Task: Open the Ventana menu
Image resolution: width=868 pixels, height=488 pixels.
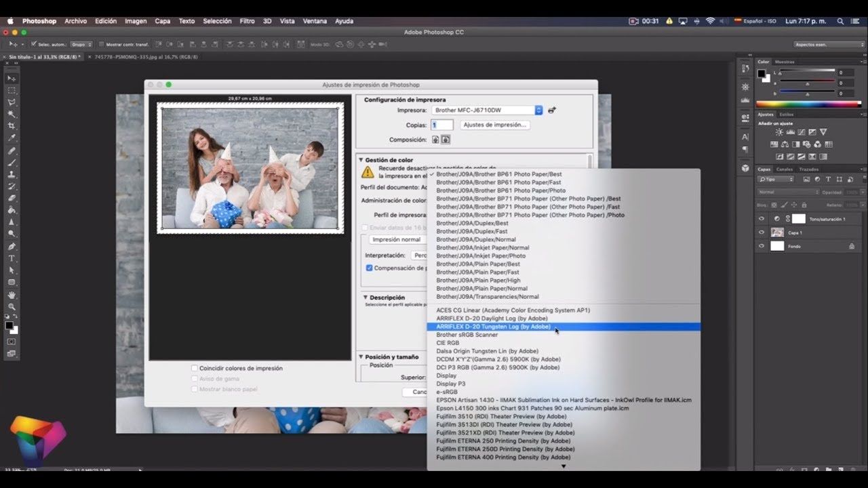Action: 315,21
